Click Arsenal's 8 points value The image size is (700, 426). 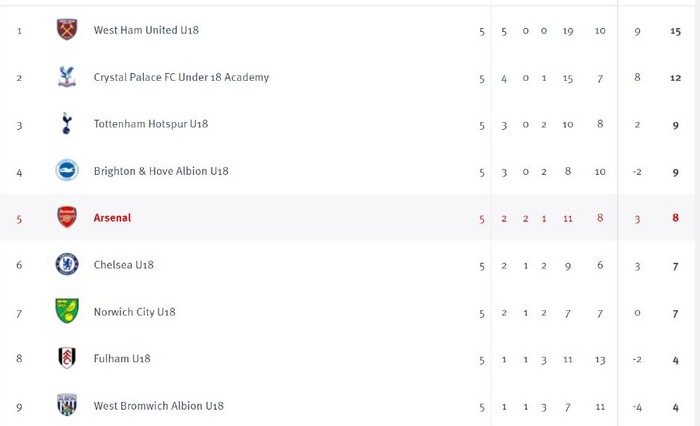[675, 218]
